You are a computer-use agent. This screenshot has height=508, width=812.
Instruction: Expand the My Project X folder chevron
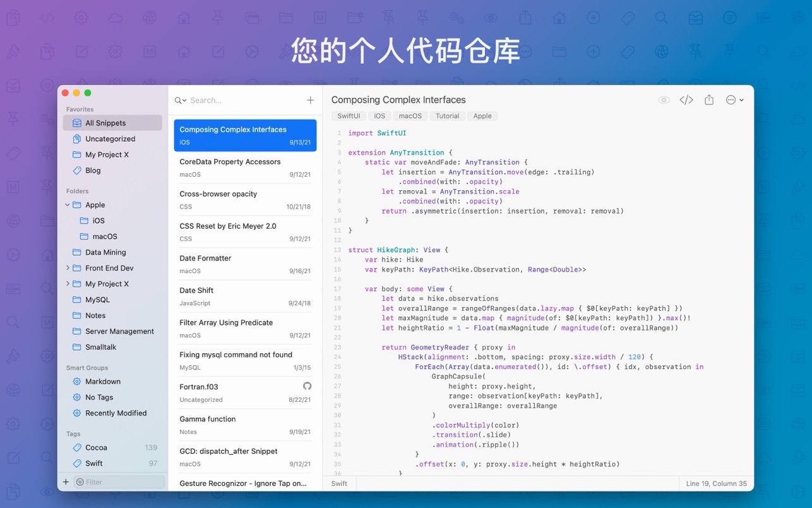[x=68, y=284]
